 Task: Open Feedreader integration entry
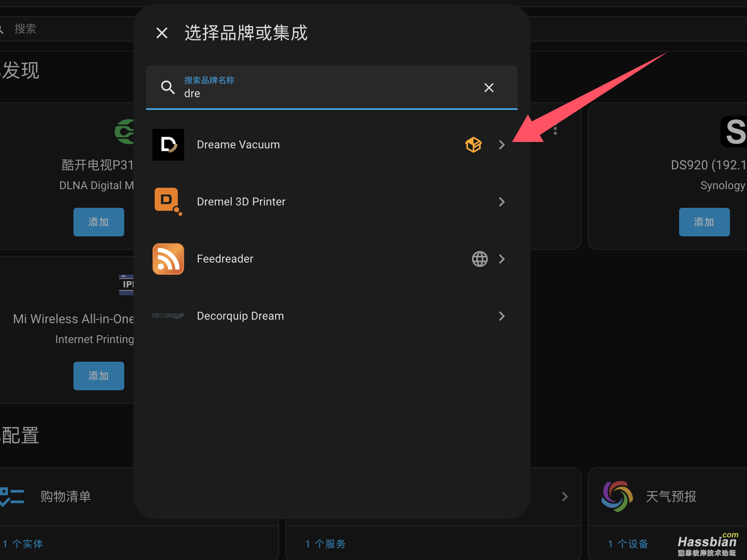coord(331,259)
